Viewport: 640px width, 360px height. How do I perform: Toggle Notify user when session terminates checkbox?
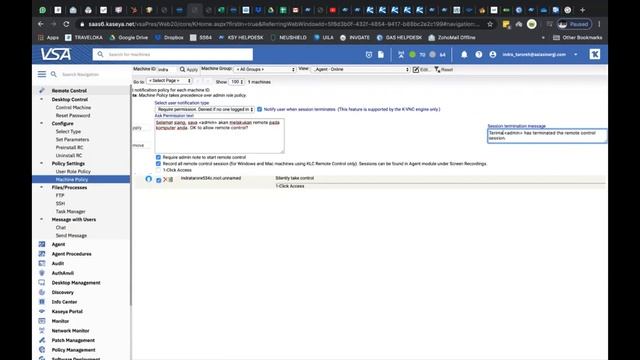260,109
